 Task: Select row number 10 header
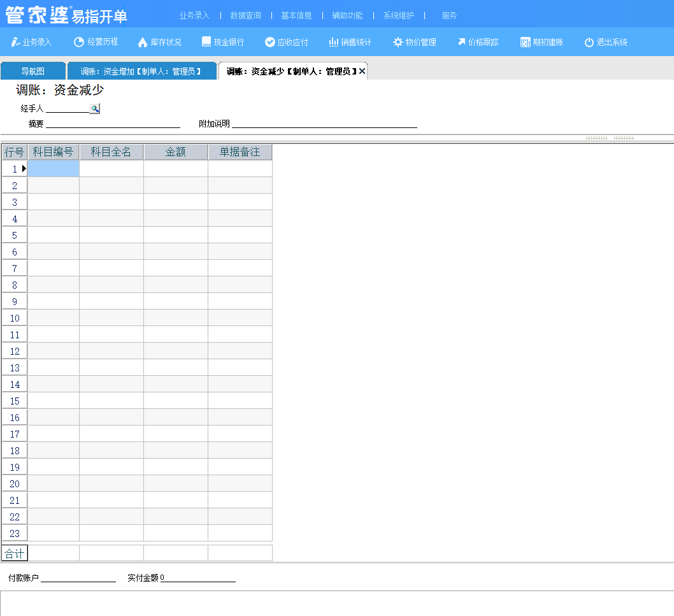click(15, 318)
